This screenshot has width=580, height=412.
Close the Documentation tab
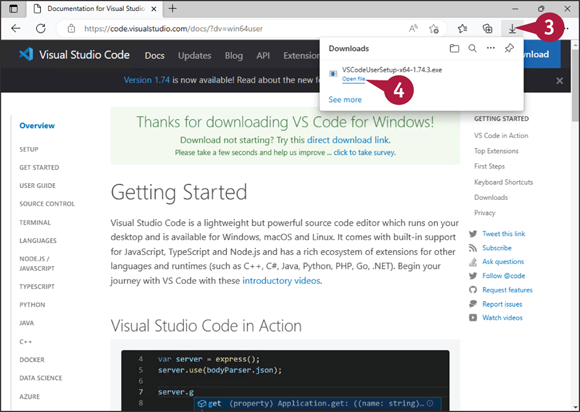[154, 9]
